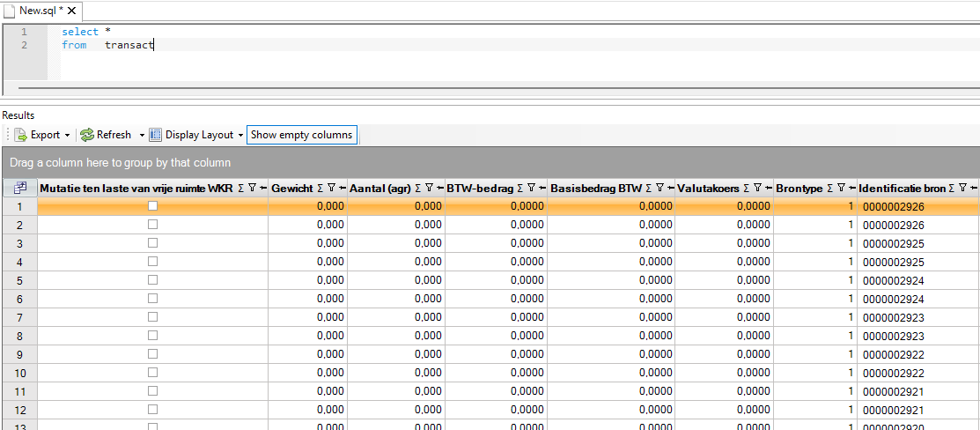The height and width of the screenshot is (430, 980).
Task: Open the filter icon in the Brontype header
Action: pos(841,187)
